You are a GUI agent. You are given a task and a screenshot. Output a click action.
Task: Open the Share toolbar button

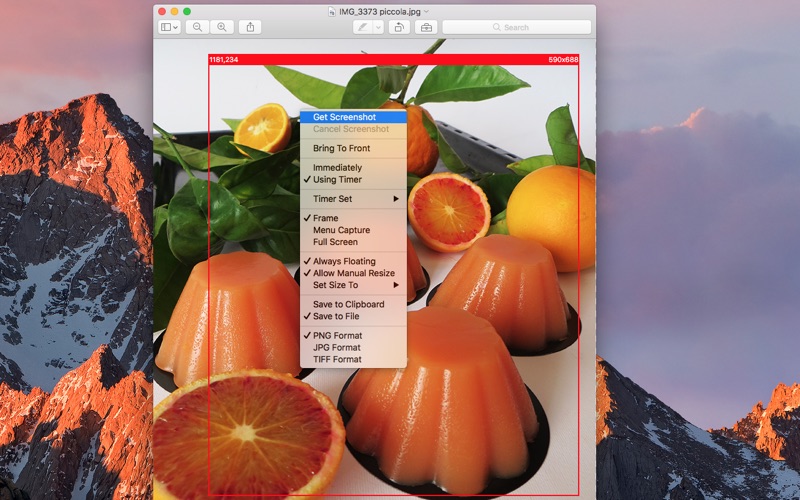pyautogui.click(x=250, y=27)
